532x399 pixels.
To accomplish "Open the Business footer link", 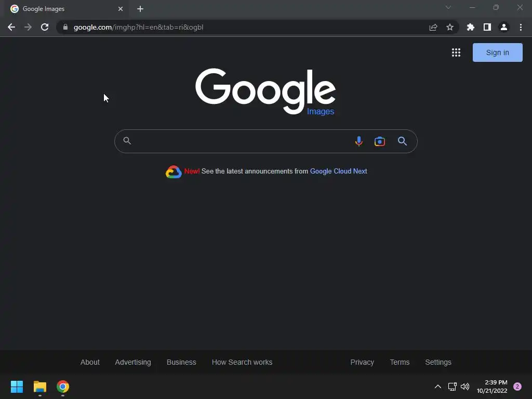I will pyautogui.click(x=181, y=362).
